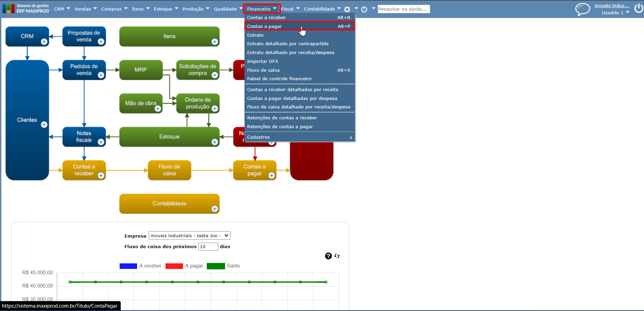The image size is (644, 311).
Task: Select Fluxo de caixa menu entry
Action: (300, 70)
